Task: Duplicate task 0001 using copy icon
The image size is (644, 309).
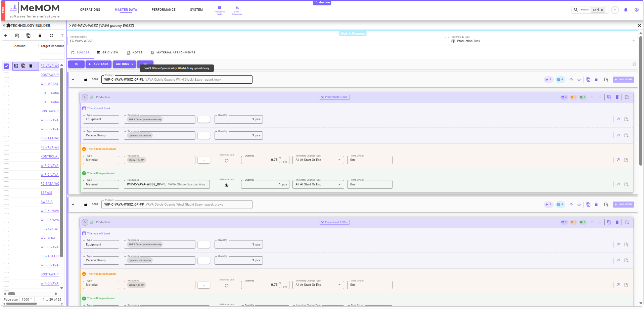Action: [588, 80]
